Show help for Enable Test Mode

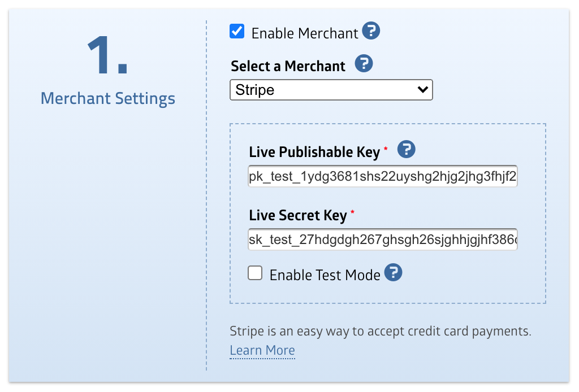point(393,273)
